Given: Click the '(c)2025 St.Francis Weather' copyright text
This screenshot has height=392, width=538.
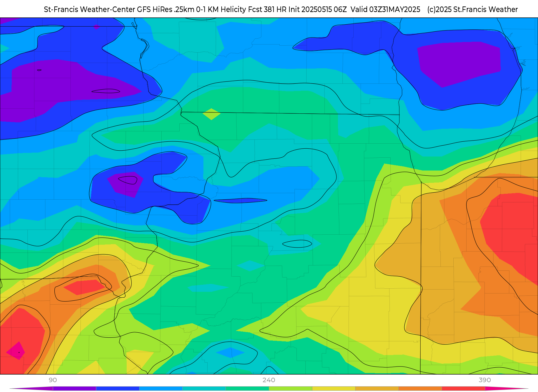Looking at the screenshot, I should click(x=472, y=10).
